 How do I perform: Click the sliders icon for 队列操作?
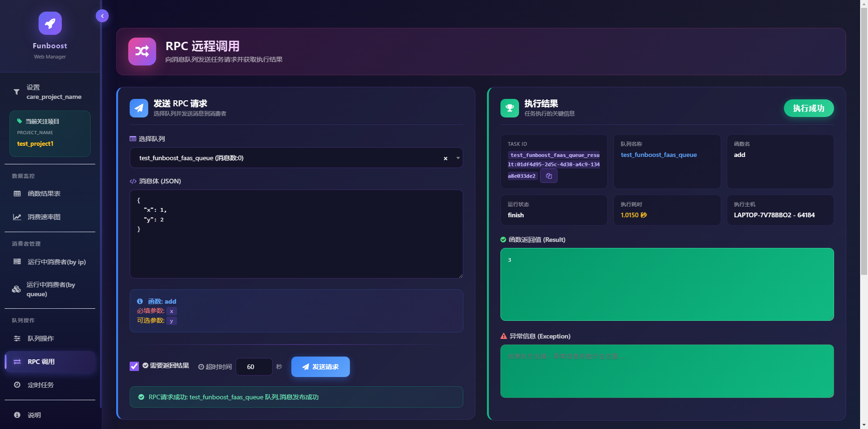(x=17, y=338)
